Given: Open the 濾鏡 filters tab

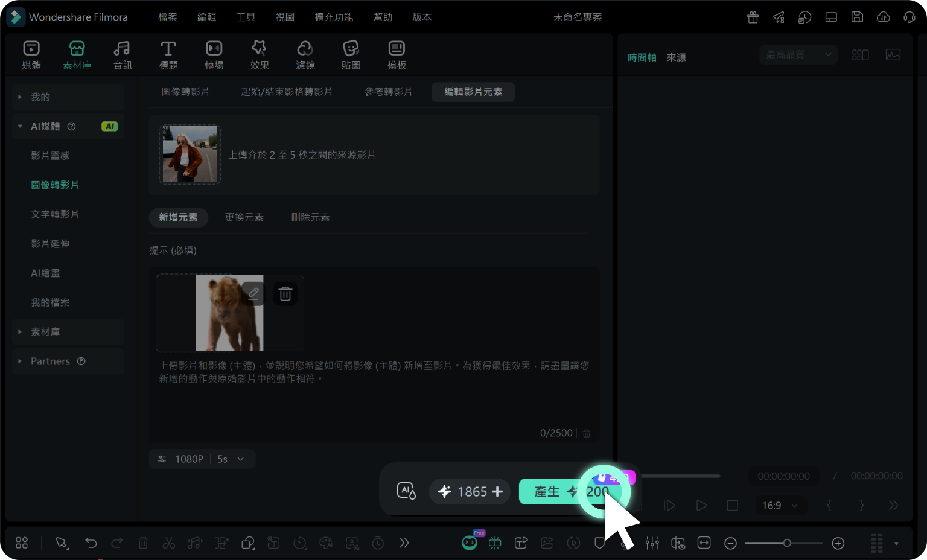Looking at the screenshot, I should tap(305, 55).
